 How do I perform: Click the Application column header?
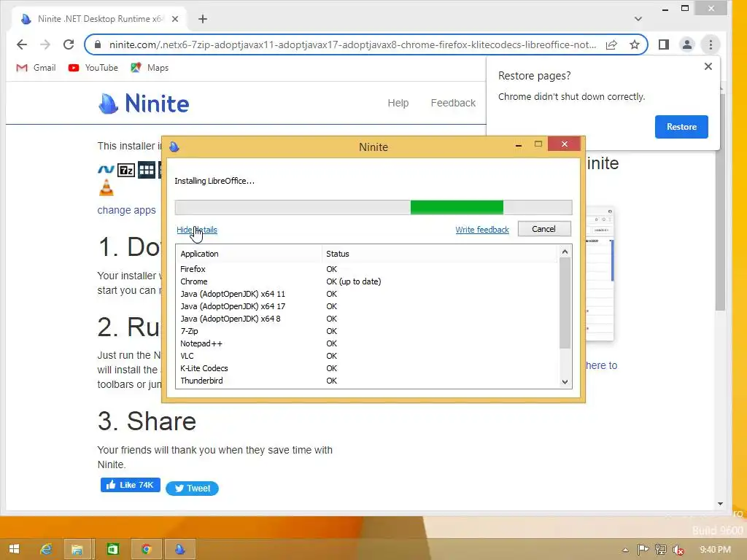pos(249,254)
